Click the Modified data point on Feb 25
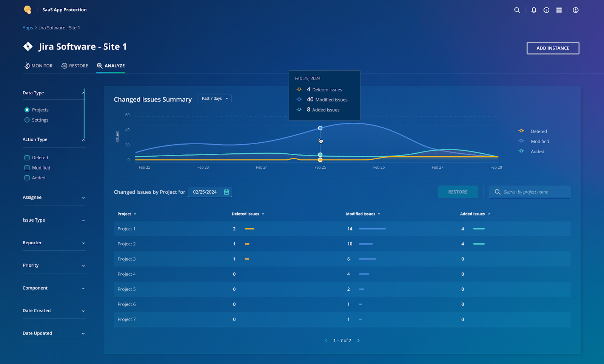Viewport: 604px width, 364px height. pyautogui.click(x=320, y=128)
